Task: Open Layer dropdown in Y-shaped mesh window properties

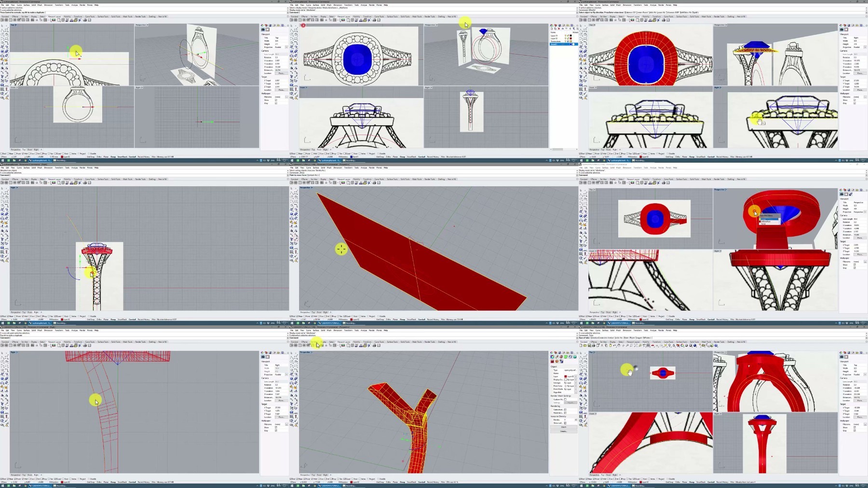Action: coord(576,376)
